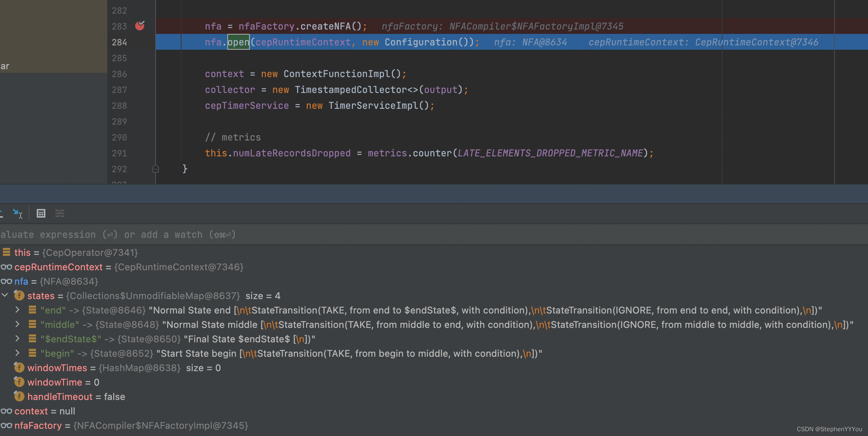Expand the "end" state tree node
This screenshot has height=436, width=868.
17,310
